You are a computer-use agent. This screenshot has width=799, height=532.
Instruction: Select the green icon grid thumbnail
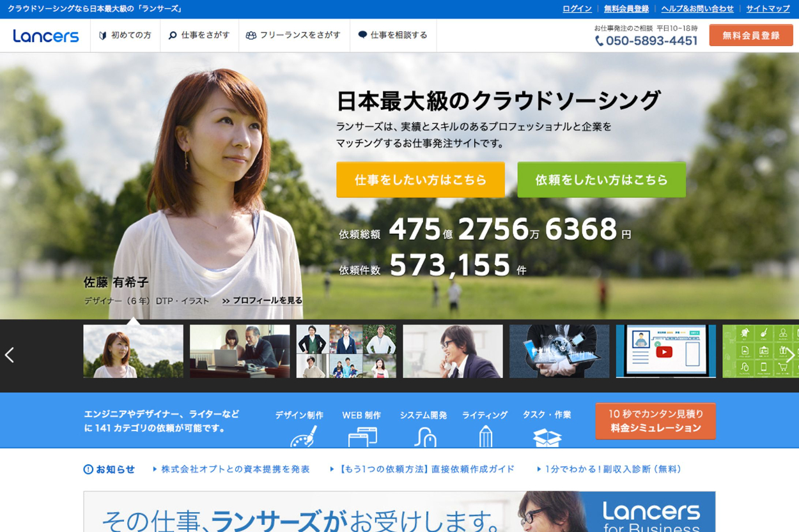761,351
